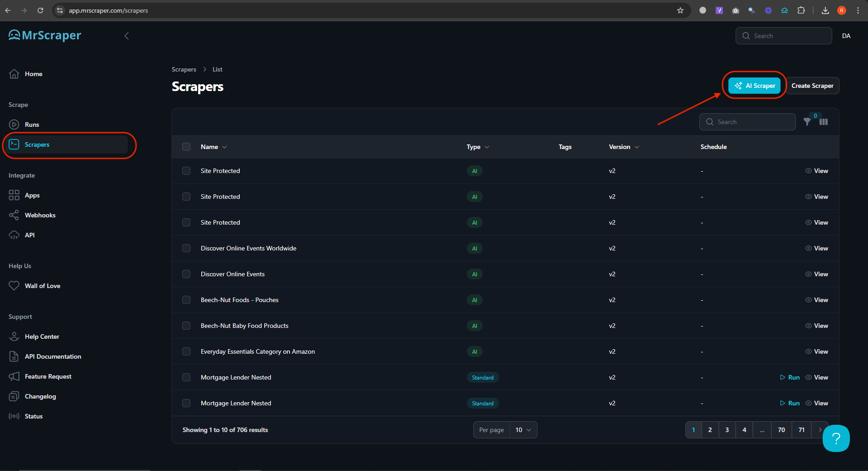Open the Runs page
This screenshot has width=868, height=471.
click(x=32, y=125)
